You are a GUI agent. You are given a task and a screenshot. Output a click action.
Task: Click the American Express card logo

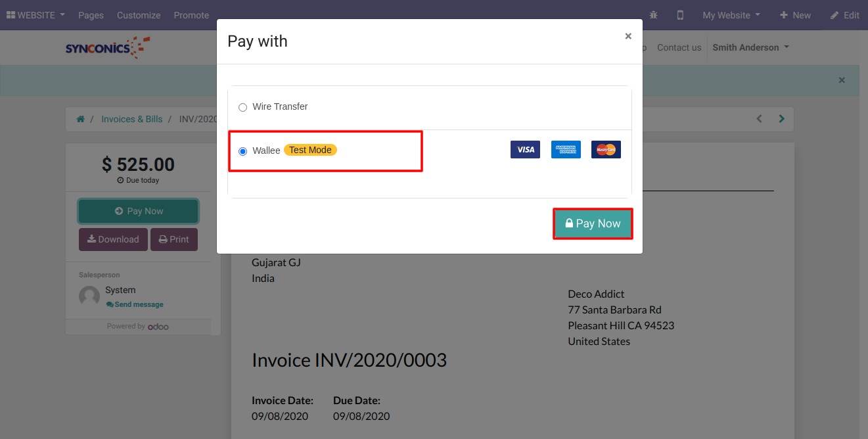pyautogui.click(x=566, y=150)
